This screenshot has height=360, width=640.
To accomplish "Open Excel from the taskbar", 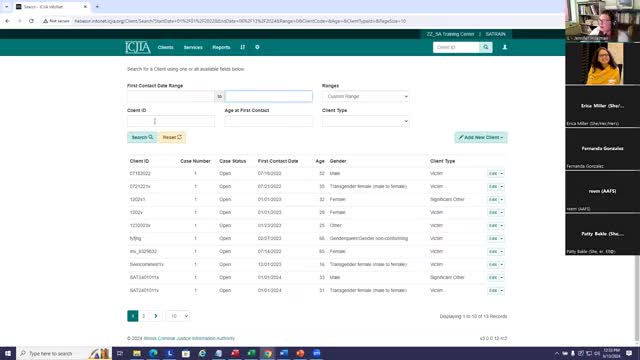I will (x=251, y=353).
